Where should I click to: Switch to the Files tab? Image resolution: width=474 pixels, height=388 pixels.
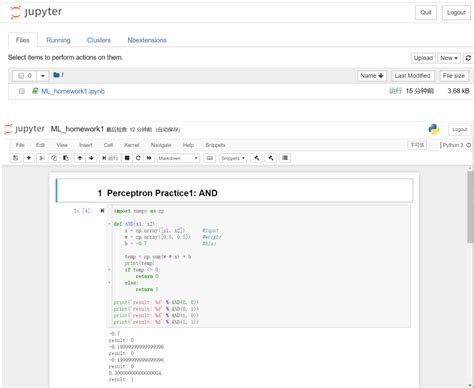[x=23, y=40]
